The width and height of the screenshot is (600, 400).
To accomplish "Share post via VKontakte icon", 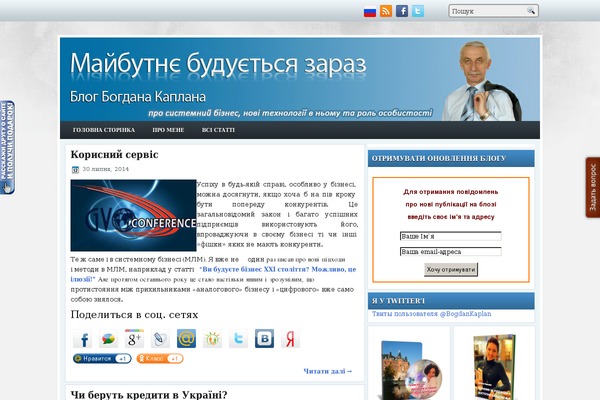I will [x=264, y=339].
